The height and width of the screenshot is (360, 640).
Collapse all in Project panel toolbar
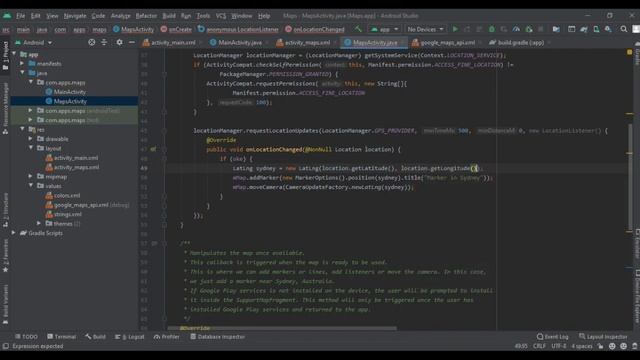[104, 42]
